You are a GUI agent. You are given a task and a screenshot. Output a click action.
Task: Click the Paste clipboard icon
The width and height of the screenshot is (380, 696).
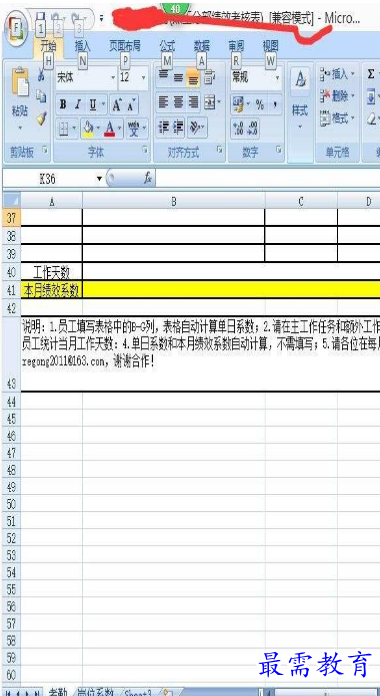click(20, 83)
